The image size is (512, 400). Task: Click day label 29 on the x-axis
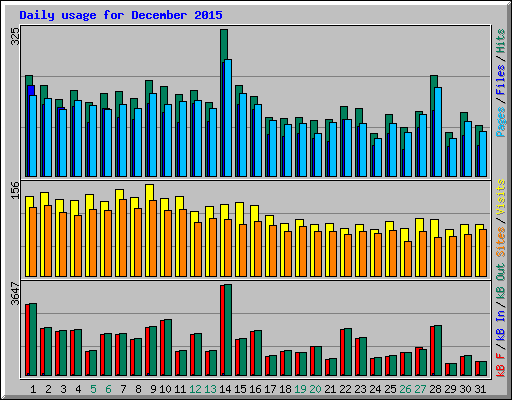click(x=450, y=389)
